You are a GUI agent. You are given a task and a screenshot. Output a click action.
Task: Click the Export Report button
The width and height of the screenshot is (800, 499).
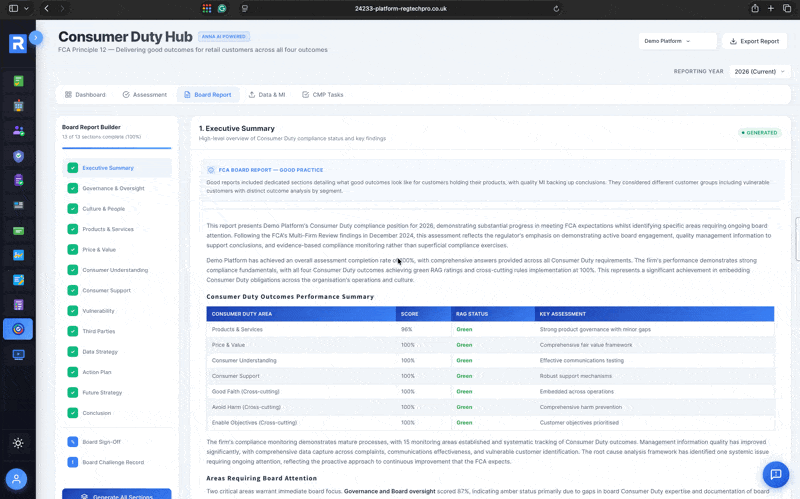[x=754, y=41]
